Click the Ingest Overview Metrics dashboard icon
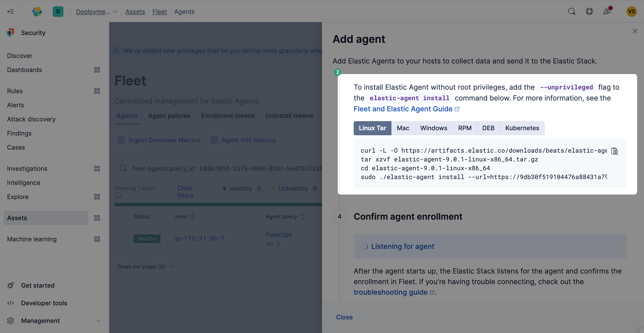 [x=122, y=140]
